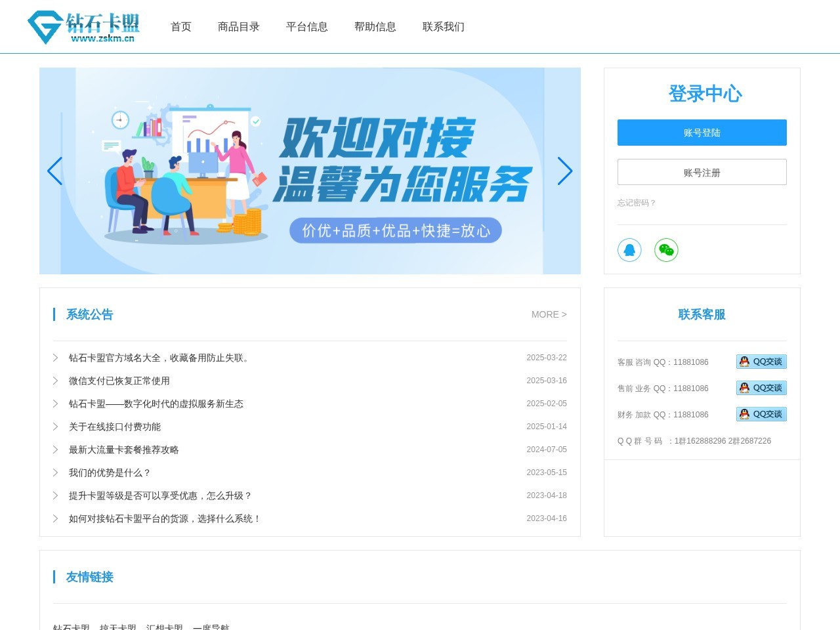Advance to next banner slide
The width and height of the screenshot is (840, 630).
(x=565, y=171)
